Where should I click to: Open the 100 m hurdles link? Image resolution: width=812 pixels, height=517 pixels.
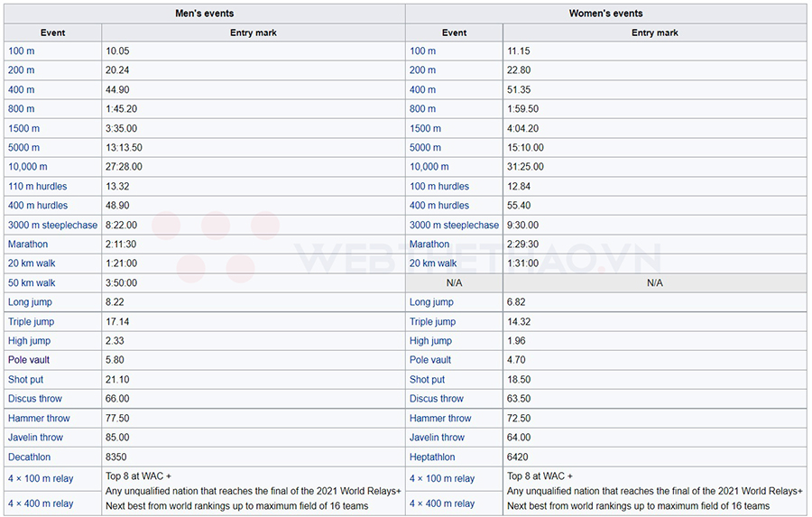[439, 187]
